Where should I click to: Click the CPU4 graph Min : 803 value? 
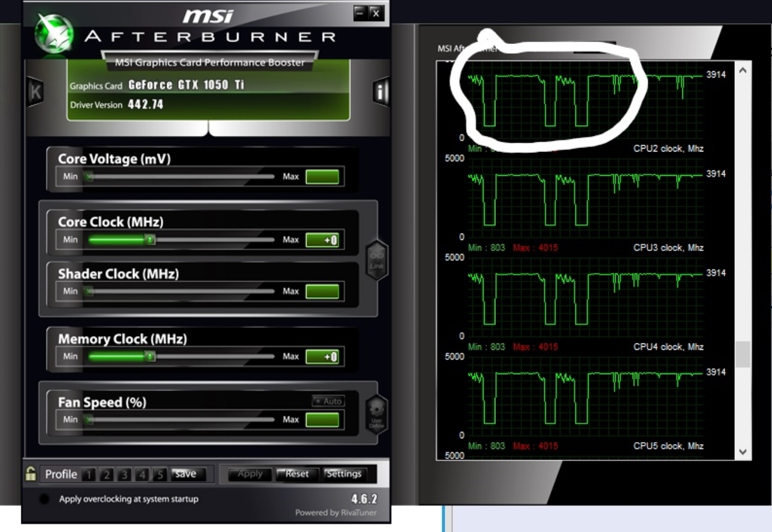(x=487, y=347)
